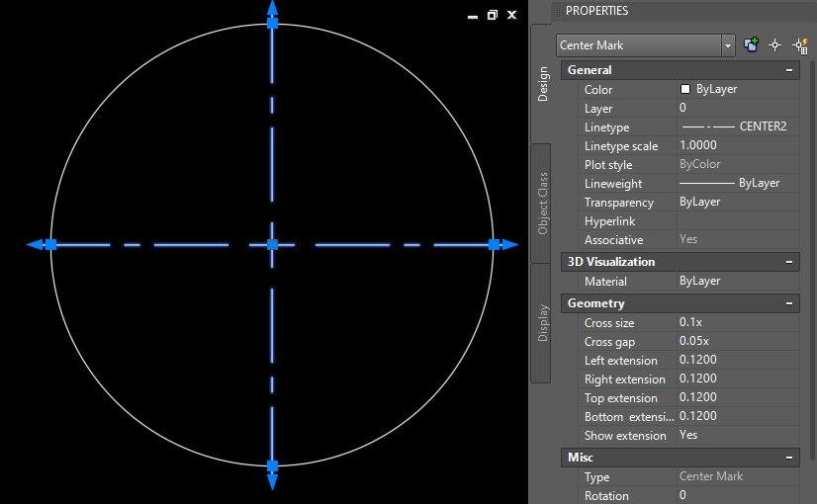Edit the Bottom extension 0.1200 value
The height and width of the screenshot is (504, 817).
point(738,416)
